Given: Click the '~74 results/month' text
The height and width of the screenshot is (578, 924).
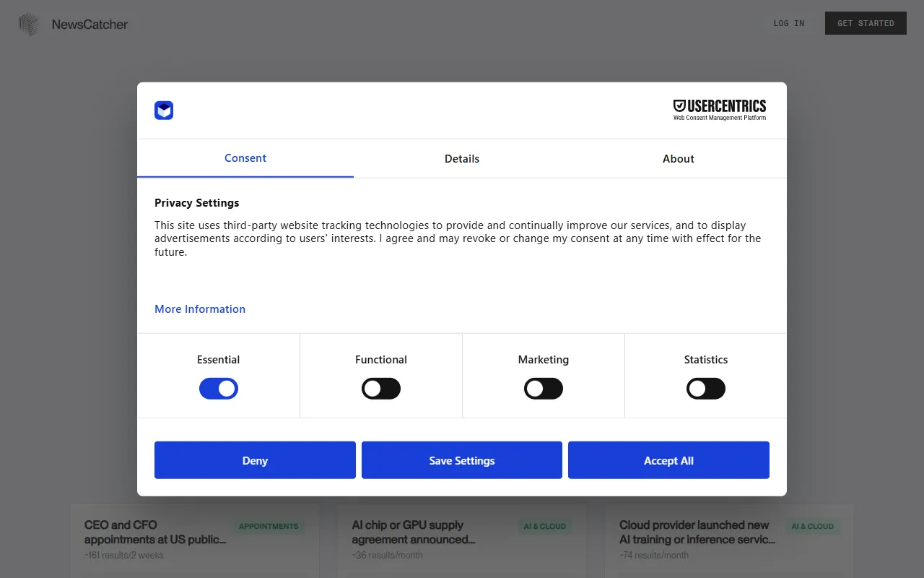Looking at the screenshot, I should pyautogui.click(x=654, y=556).
